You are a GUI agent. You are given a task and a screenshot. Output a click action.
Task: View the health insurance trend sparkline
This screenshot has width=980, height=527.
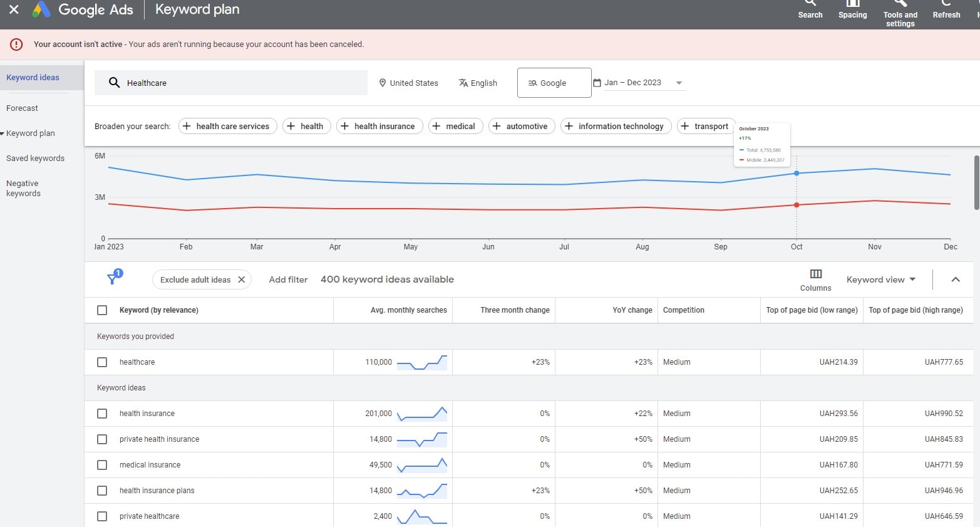[x=422, y=414]
